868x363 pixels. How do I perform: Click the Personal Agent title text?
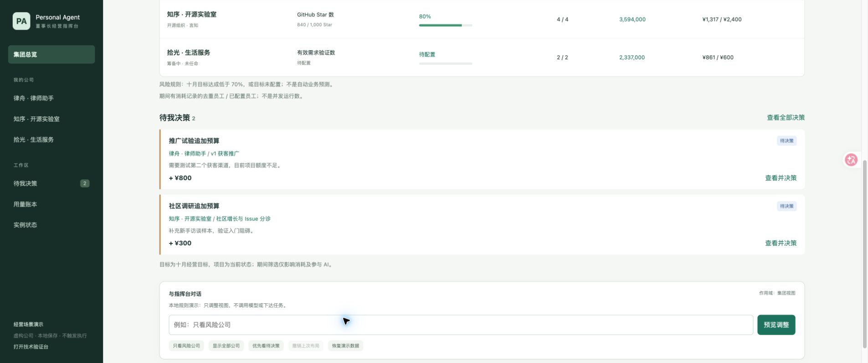(x=57, y=17)
